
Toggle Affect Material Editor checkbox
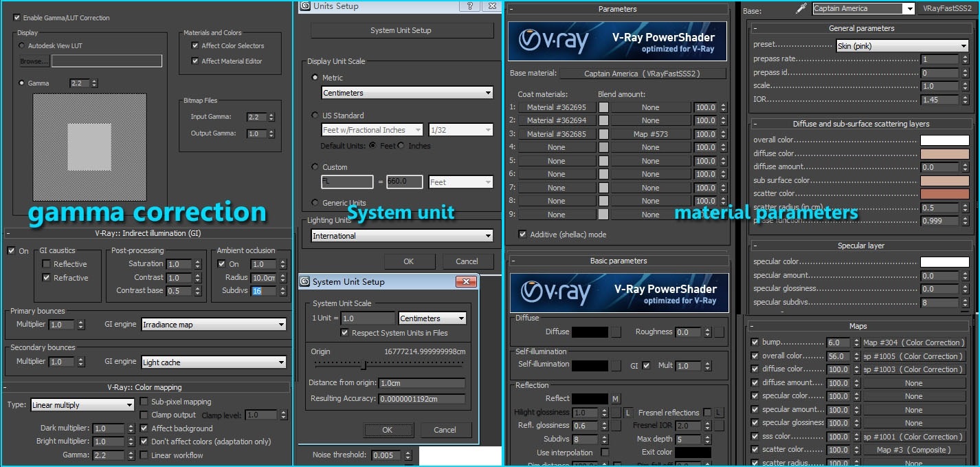tap(194, 61)
